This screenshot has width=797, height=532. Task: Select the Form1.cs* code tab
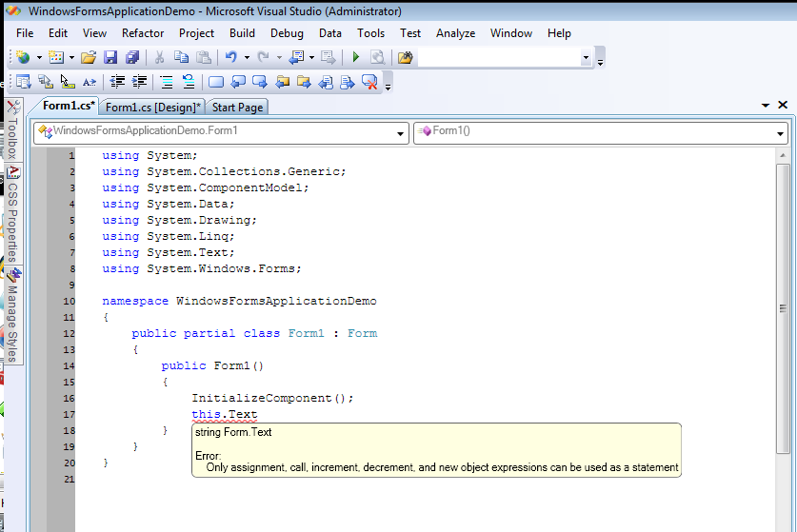pyautogui.click(x=69, y=106)
